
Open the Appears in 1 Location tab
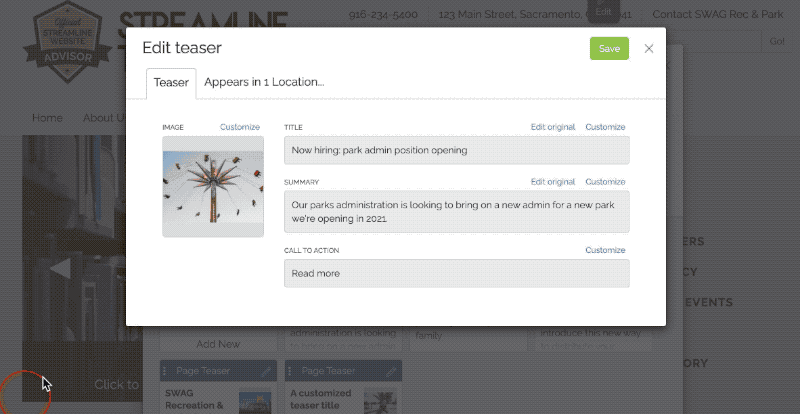pyautogui.click(x=264, y=82)
